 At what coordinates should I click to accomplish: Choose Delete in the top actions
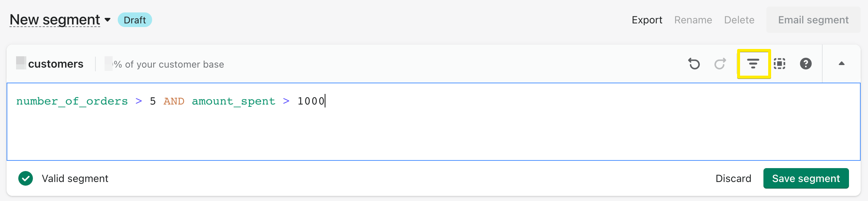pos(739,20)
